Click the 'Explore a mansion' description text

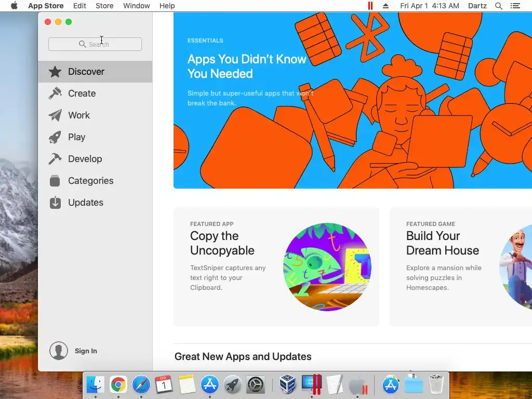point(444,277)
